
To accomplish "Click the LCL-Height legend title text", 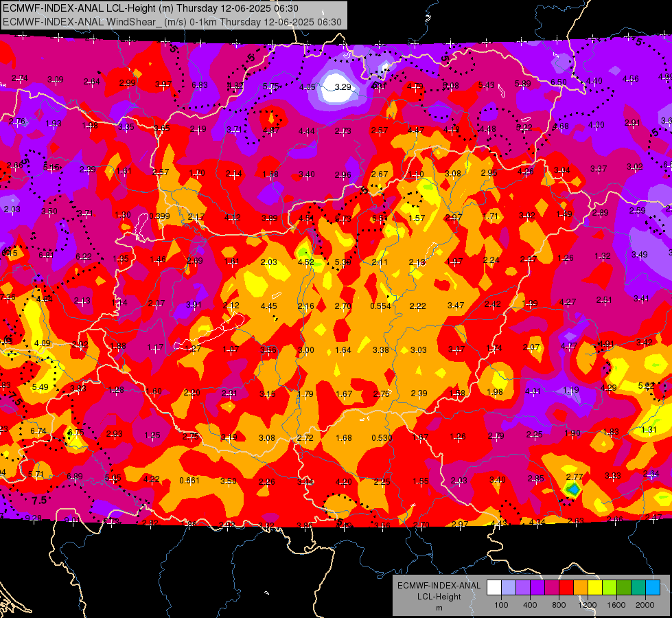I will 439,597.
